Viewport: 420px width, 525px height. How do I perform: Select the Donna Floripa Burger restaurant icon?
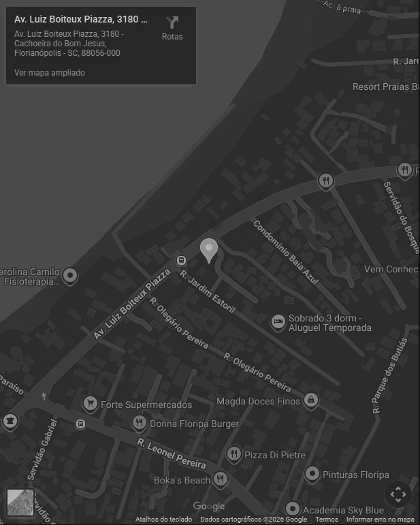pyautogui.click(x=140, y=424)
